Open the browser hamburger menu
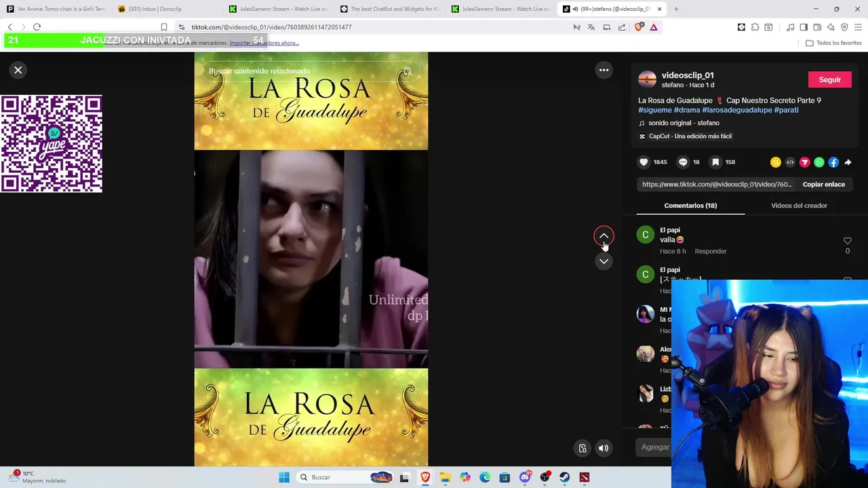Viewport: 868px width, 488px height. pyautogui.click(x=858, y=27)
